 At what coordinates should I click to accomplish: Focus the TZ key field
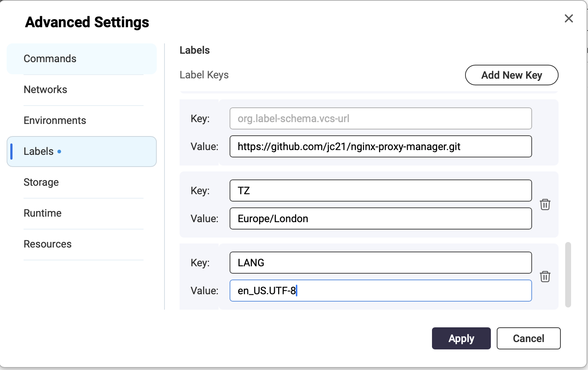pyautogui.click(x=381, y=191)
